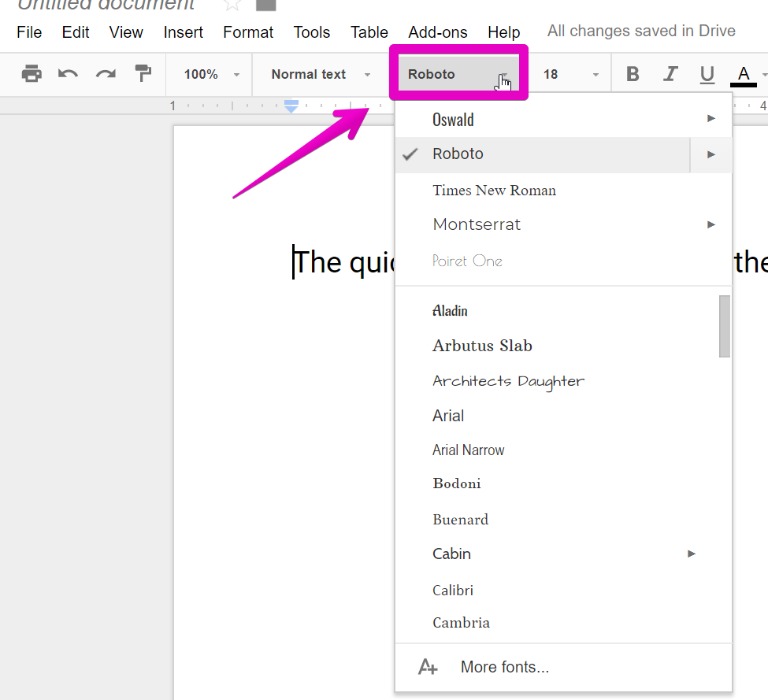Viewport: 768px width, 700px height.
Task: Click More fonts at the bottom
Action: [504, 666]
